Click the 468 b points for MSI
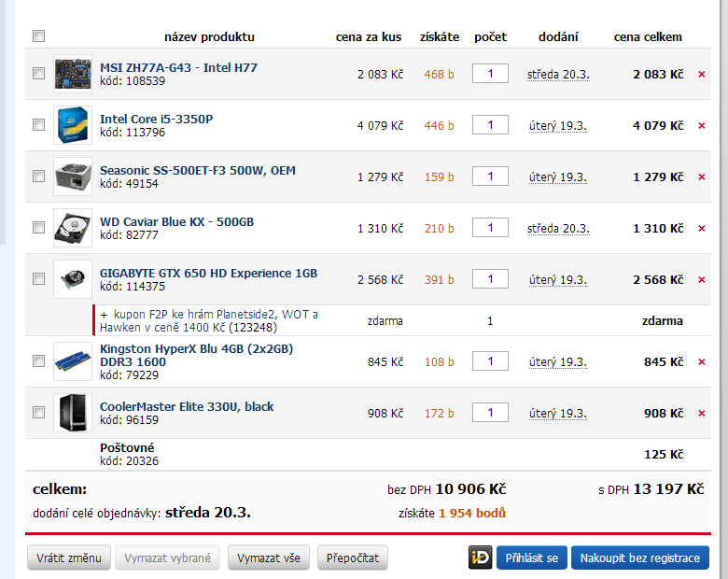Screen dimensions: 728x579 click(x=439, y=75)
